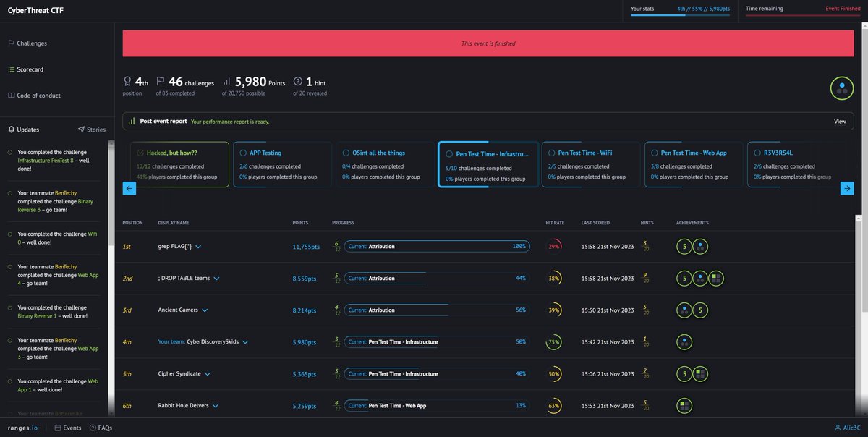Expand the Cipher Syndicate team row
Viewport: 868px width, 437px height.
(x=208, y=374)
